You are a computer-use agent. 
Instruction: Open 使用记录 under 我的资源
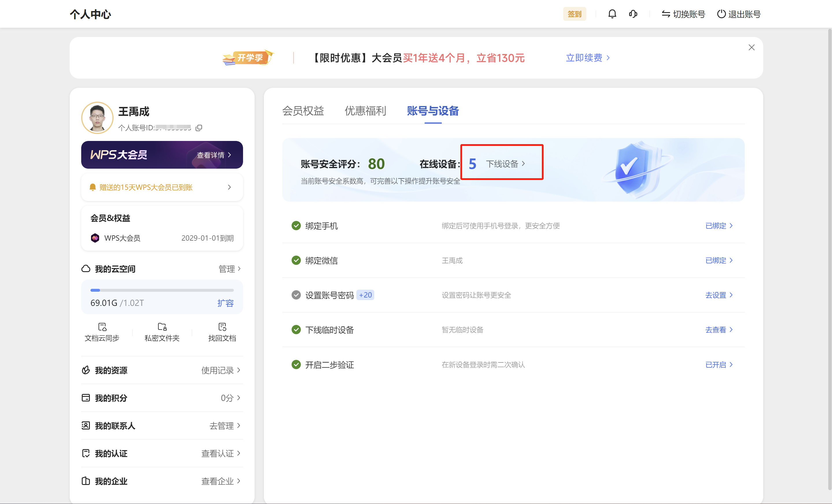pos(221,370)
